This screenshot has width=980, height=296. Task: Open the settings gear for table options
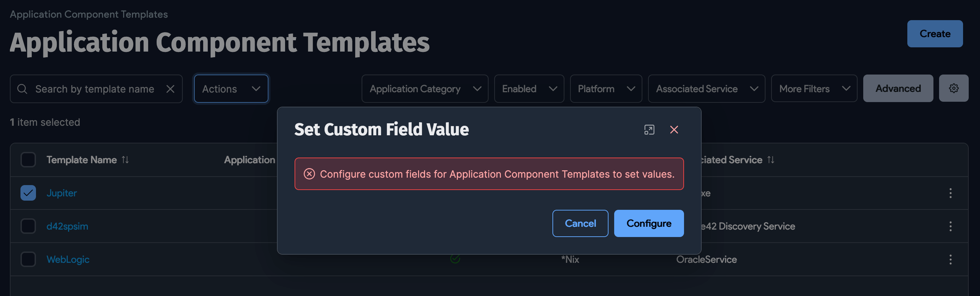(x=954, y=88)
